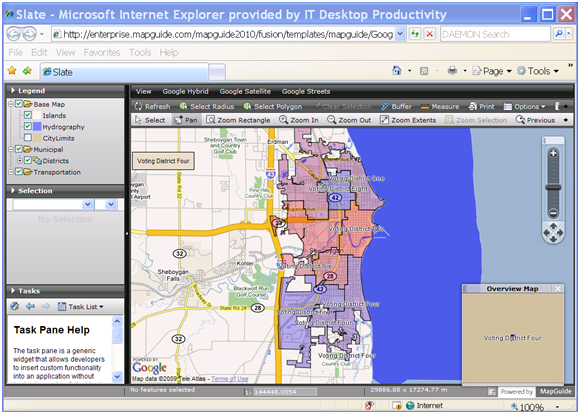The image size is (580, 414).
Task: Click the map zoom slider handle
Action: click(553, 187)
